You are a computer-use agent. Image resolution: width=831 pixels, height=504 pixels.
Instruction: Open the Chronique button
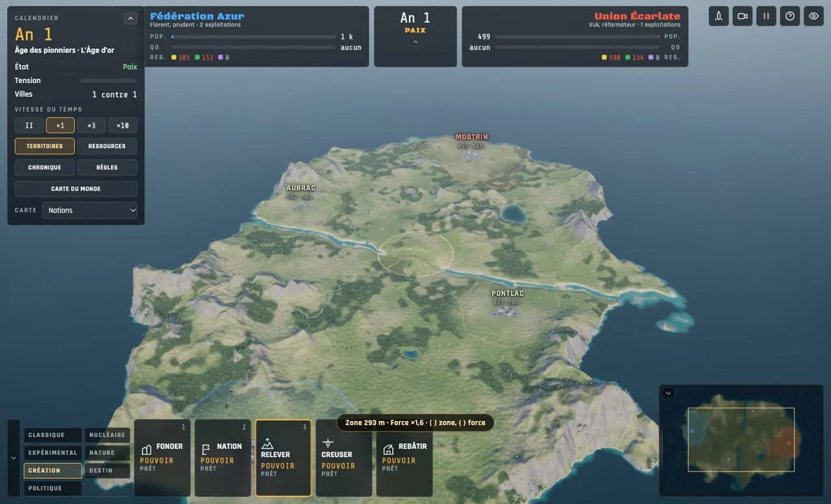click(x=45, y=167)
